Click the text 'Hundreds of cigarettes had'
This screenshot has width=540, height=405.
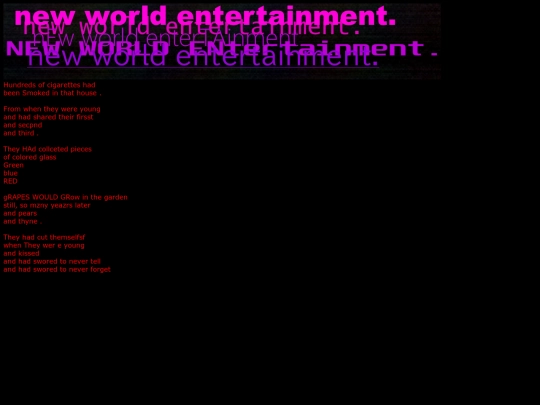pyautogui.click(x=49, y=85)
